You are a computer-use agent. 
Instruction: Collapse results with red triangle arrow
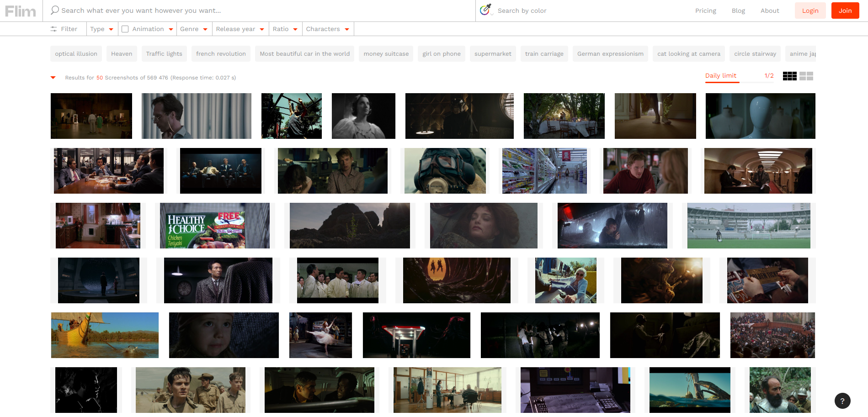(53, 78)
